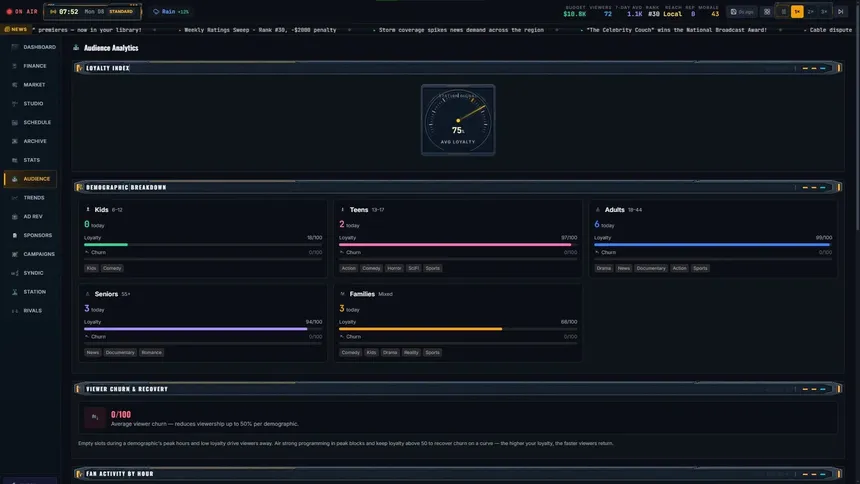Open the Finance section in sidebar
Viewport: 860px width, 484px height.
pos(33,66)
